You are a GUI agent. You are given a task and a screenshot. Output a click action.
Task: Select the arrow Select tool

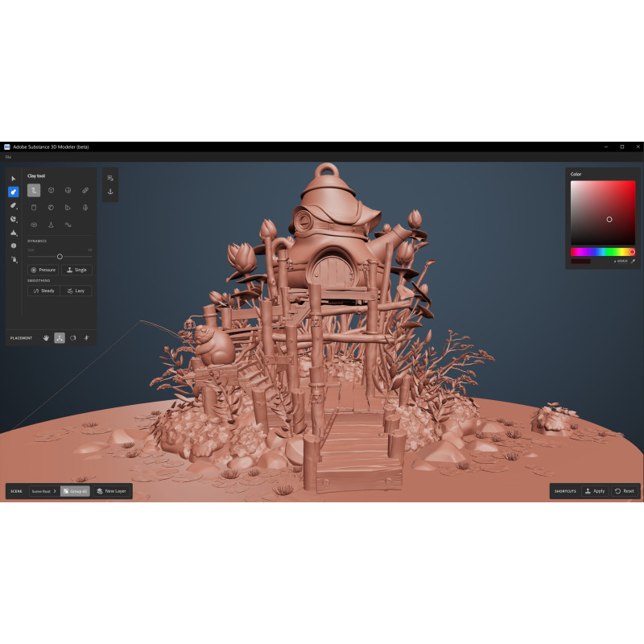tap(14, 179)
